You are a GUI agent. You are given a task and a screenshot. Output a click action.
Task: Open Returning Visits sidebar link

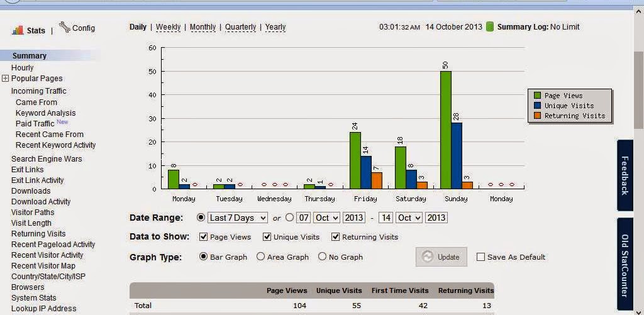38,234
